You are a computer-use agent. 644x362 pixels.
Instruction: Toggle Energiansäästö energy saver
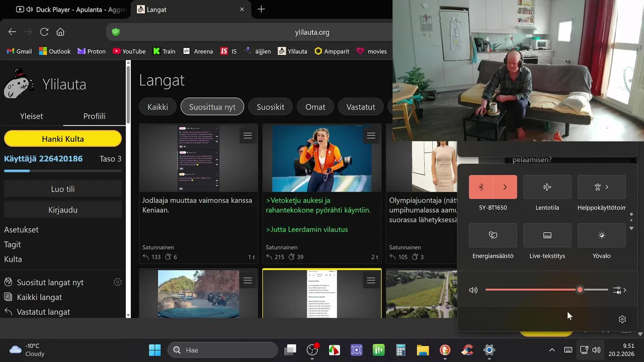[x=493, y=235]
